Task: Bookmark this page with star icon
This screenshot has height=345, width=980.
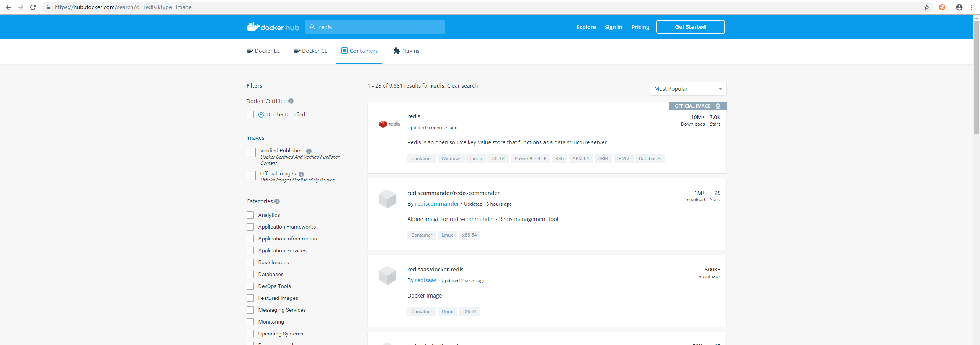Action: 927,7
